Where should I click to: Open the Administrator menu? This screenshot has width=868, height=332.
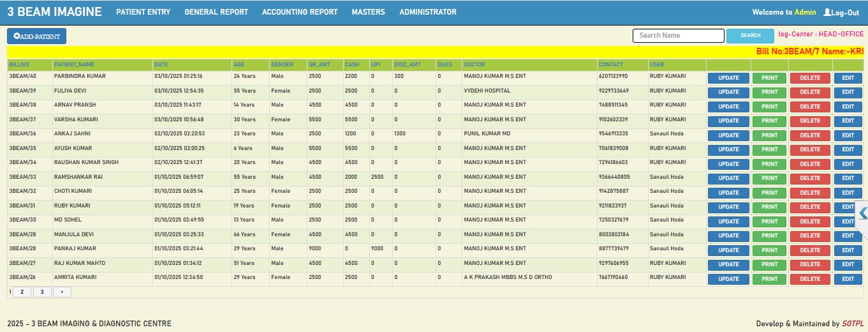tap(427, 12)
